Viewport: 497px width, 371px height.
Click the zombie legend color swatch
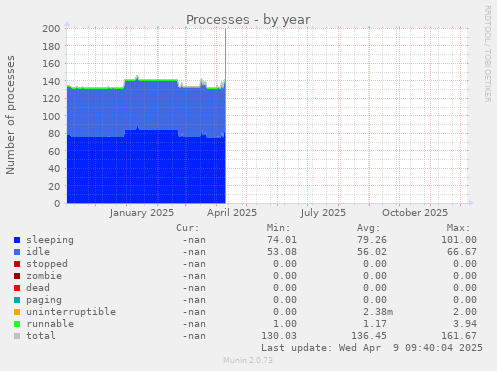coord(17,276)
